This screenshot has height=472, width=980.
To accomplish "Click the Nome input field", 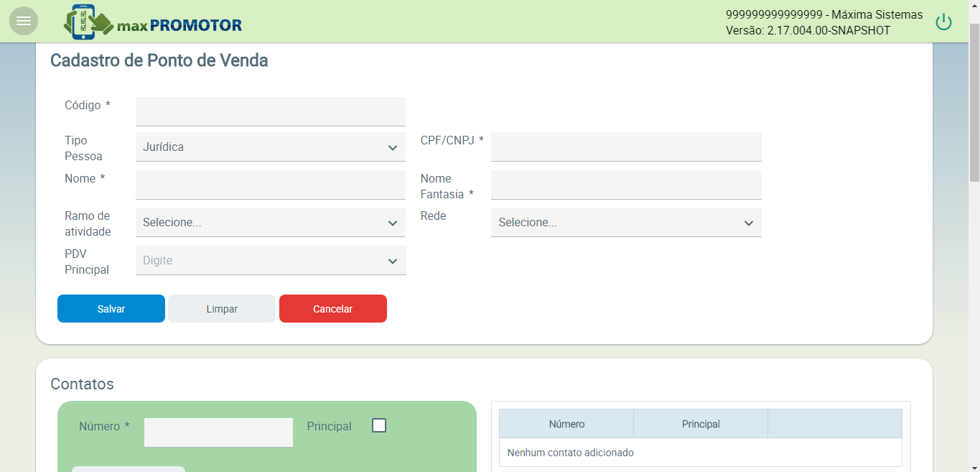I will 271,185.
